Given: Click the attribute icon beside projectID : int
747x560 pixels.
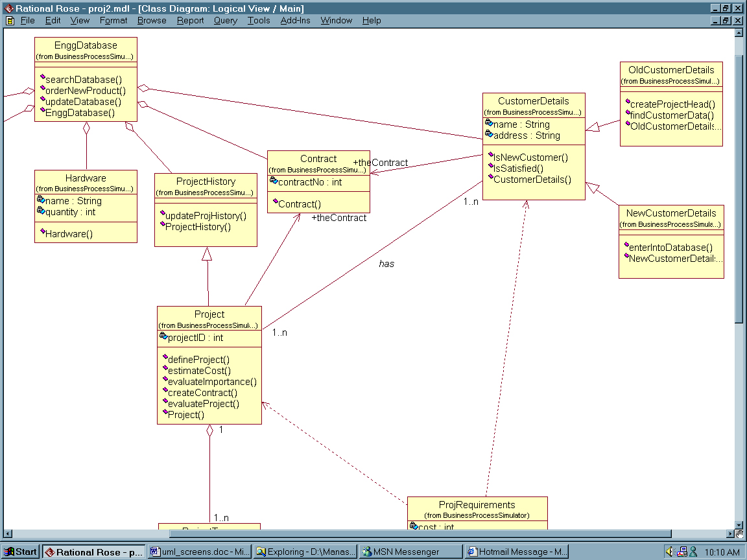Looking at the screenshot, I should [163, 336].
